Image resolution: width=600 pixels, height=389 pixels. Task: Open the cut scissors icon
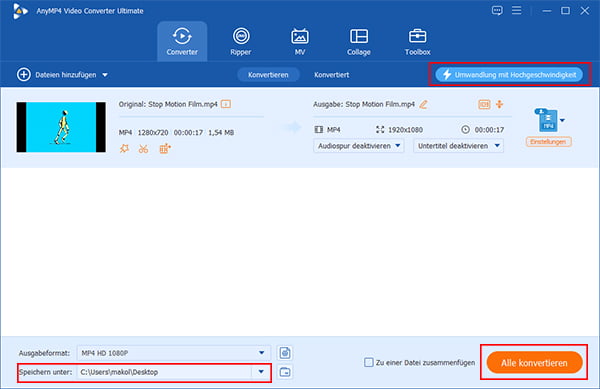(x=143, y=148)
